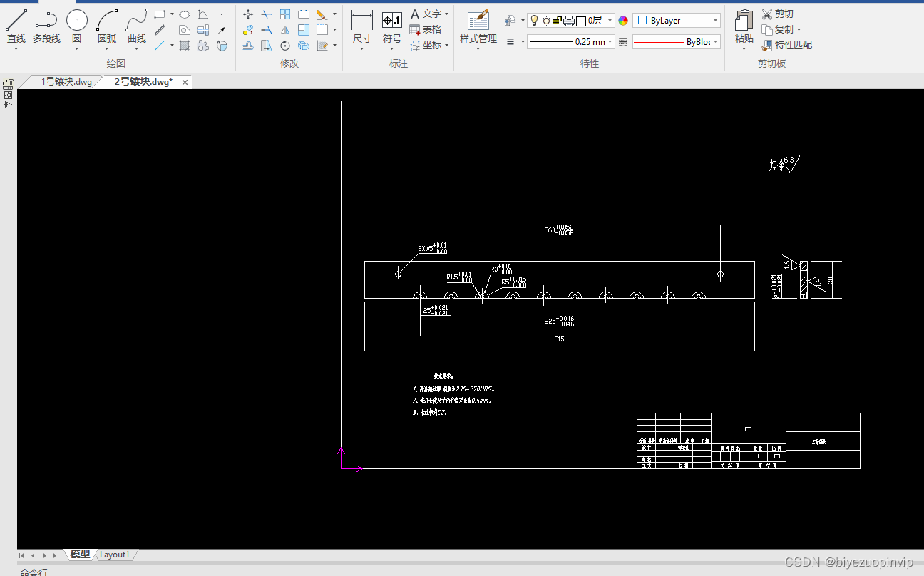This screenshot has height=576, width=924.
Task: Activate the trim tool in 修改 panel
Action: (x=267, y=14)
